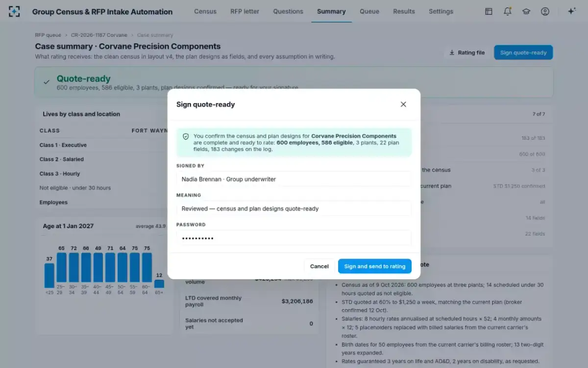Click the Quote-ready checkmark icon

[47, 82]
